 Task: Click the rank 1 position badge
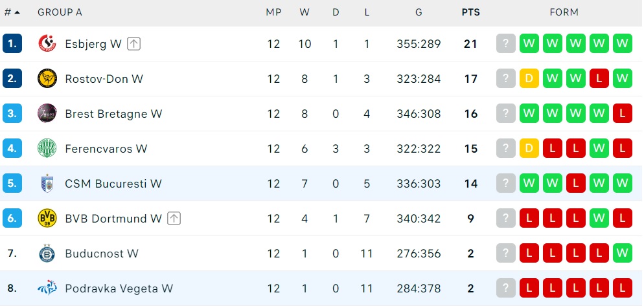[x=12, y=44]
